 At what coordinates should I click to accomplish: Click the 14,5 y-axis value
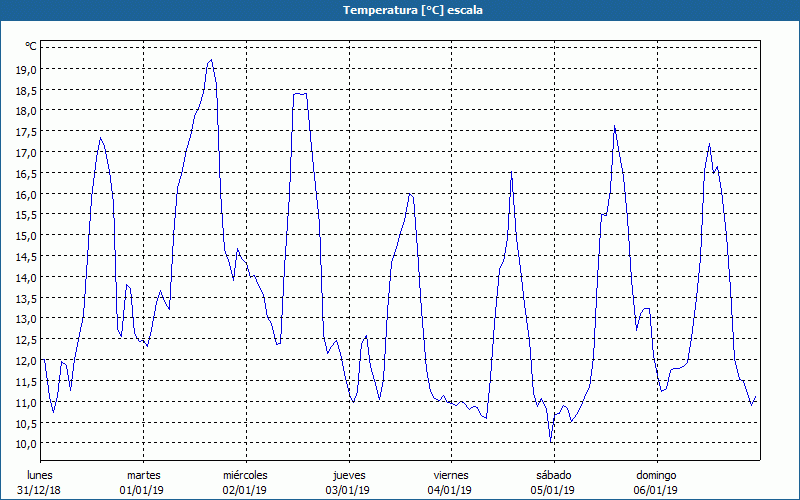(26, 257)
